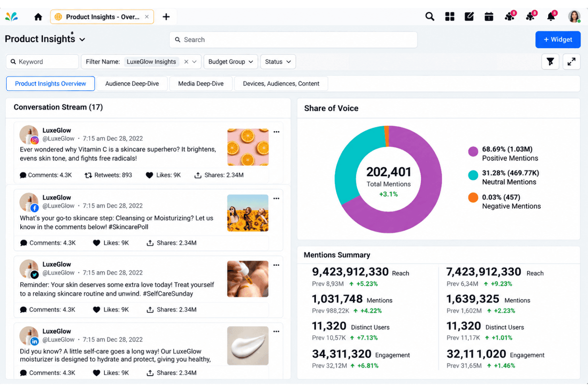
Task: Click the teal Neutral Mentions legend dot
Action: [x=473, y=175]
